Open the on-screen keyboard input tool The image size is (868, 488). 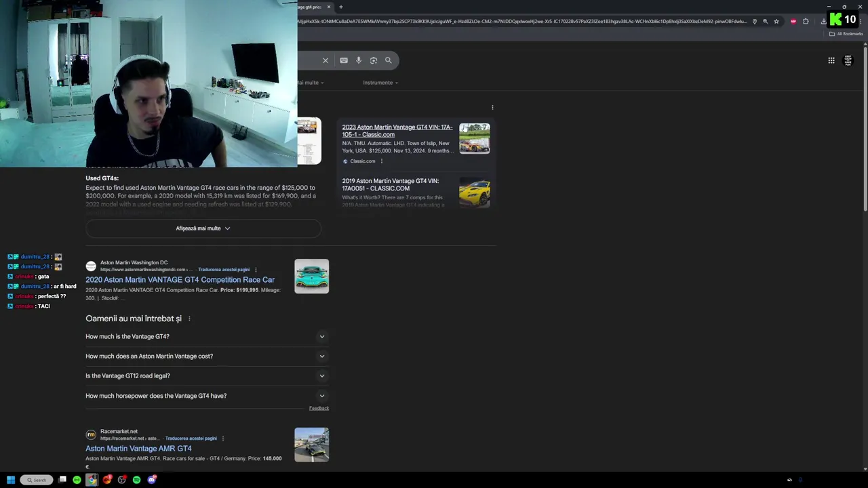[x=344, y=60]
